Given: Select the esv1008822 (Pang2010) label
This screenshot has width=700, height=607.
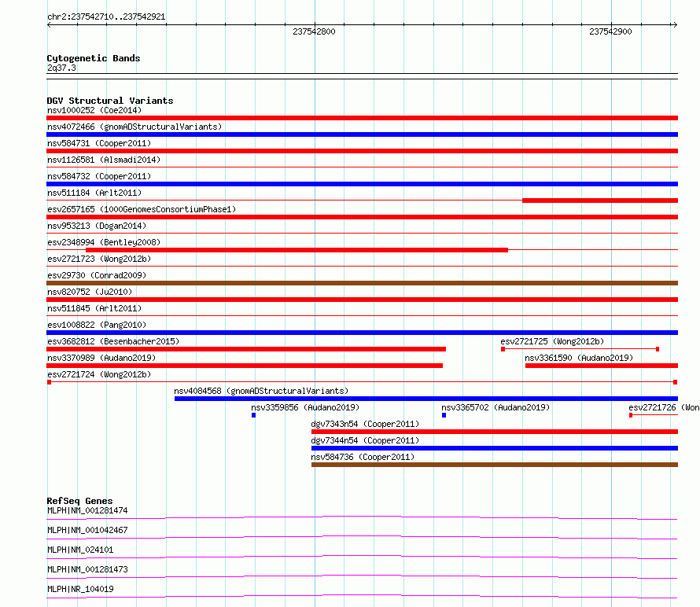Looking at the screenshot, I should [x=97, y=325].
